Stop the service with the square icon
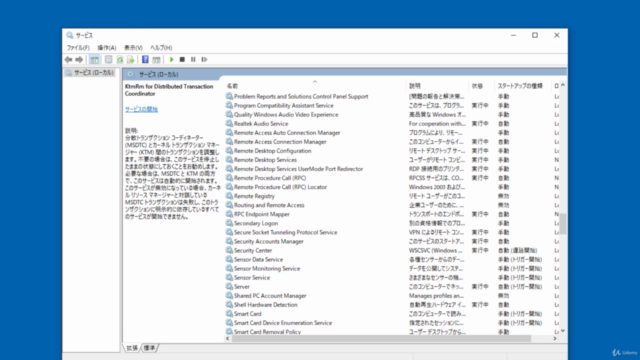The height and width of the screenshot is (360, 640). tap(182, 60)
